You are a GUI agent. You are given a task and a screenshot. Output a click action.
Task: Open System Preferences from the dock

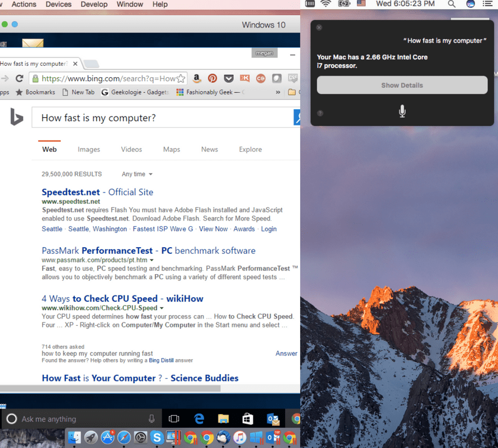[140, 438]
